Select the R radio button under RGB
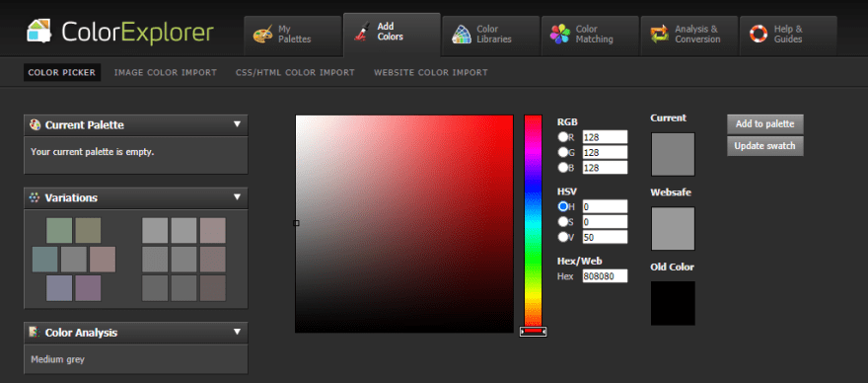This screenshot has height=383, width=868. pos(563,137)
